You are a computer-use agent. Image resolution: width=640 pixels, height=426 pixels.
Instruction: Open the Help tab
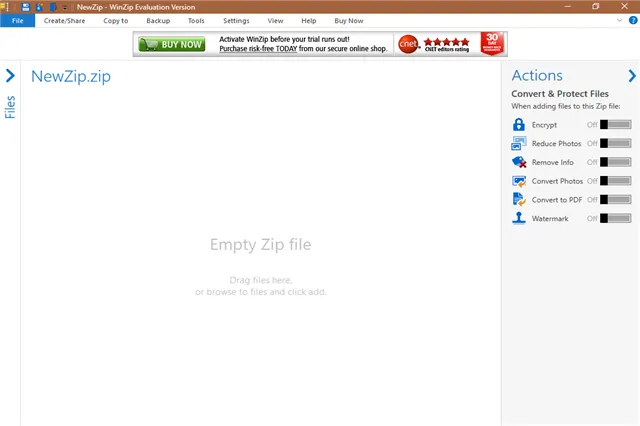pos(309,21)
